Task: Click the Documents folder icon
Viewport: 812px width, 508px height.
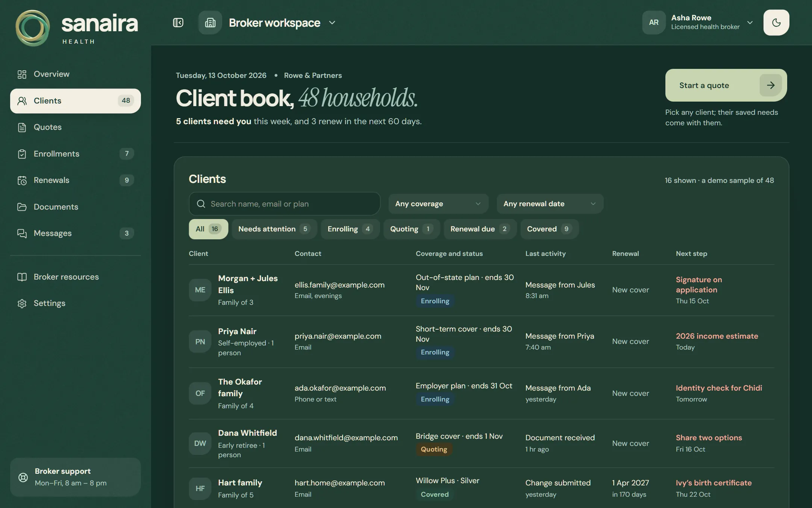Action: [x=22, y=207]
